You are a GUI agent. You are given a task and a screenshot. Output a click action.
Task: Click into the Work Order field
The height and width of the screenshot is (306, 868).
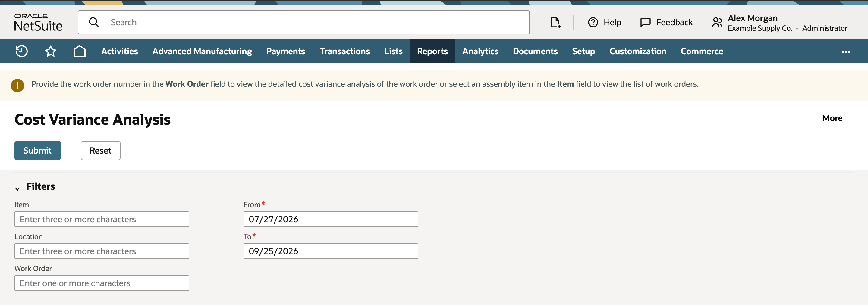(102, 283)
